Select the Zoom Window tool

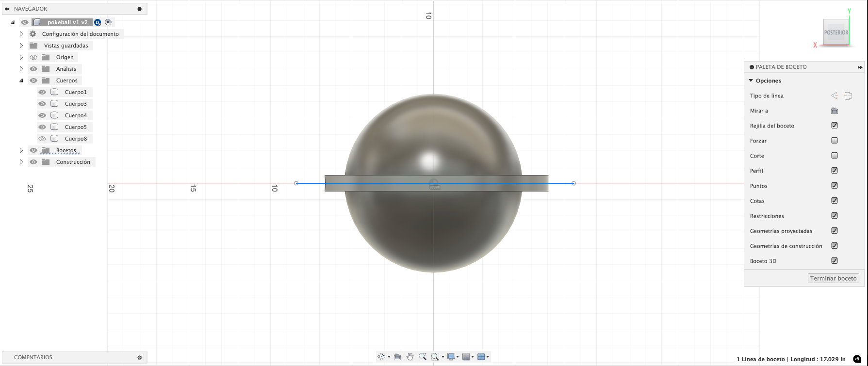(x=435, y=357)
